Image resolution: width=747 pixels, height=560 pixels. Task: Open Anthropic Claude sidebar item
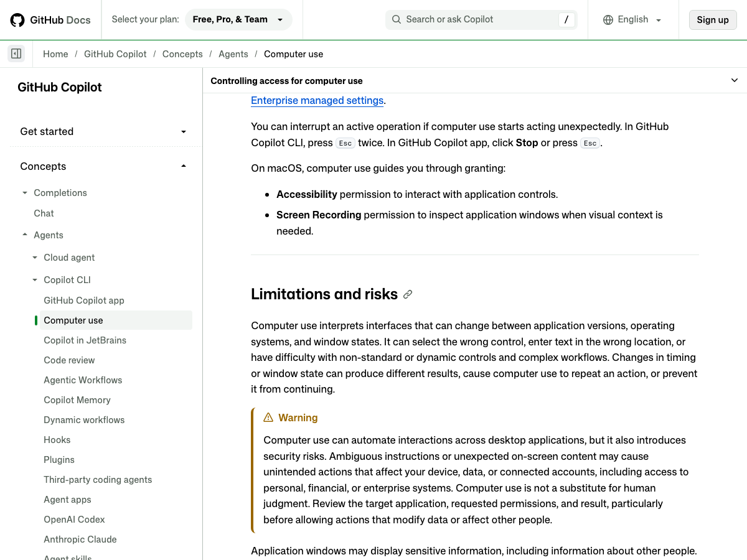point(80,539)
